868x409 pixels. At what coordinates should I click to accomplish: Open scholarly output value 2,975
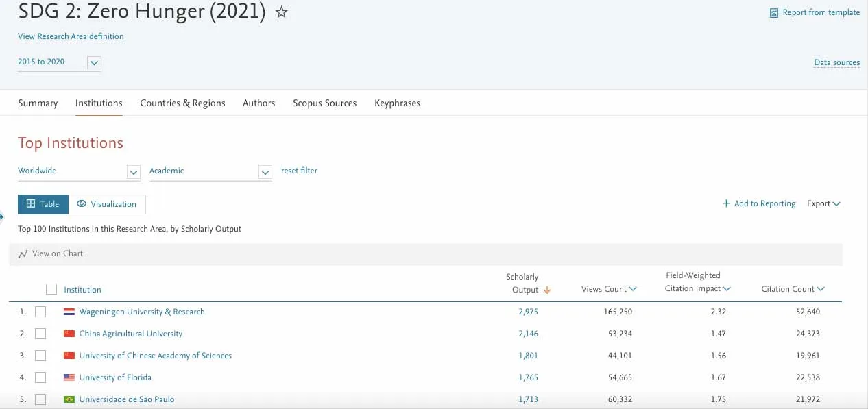(529, 312)
